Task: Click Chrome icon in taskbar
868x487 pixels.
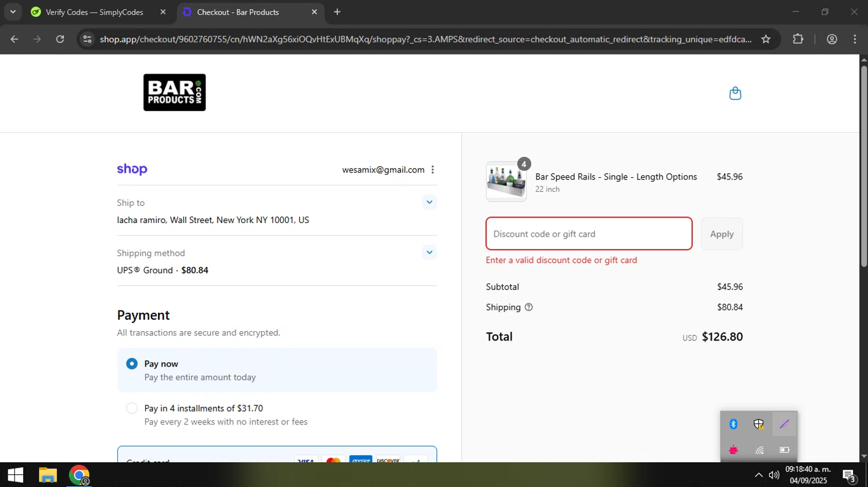Action: pos(79,475)
